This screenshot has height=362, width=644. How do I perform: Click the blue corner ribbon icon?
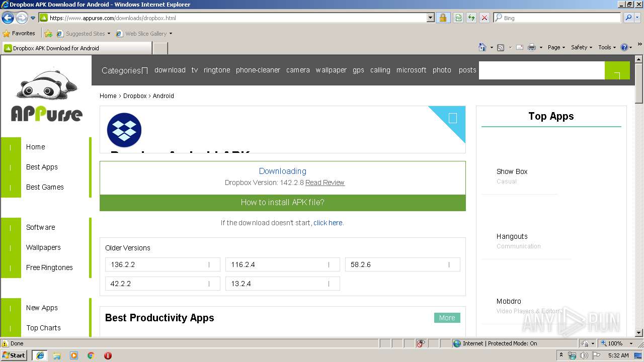pyautogui.click(x=452, y=118)
